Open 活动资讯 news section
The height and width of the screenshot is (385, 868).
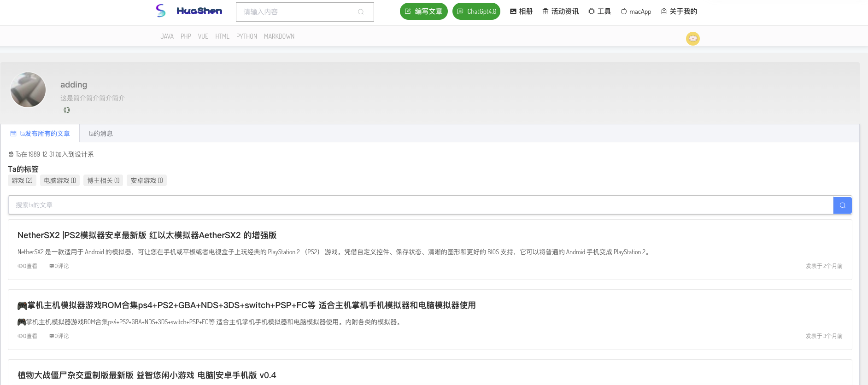[560, 12]
